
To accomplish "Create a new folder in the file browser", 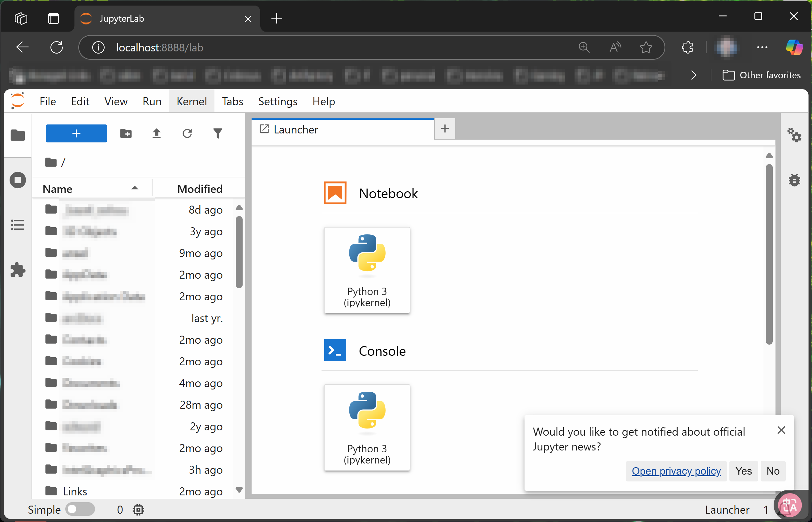I will tap(126, 133).
